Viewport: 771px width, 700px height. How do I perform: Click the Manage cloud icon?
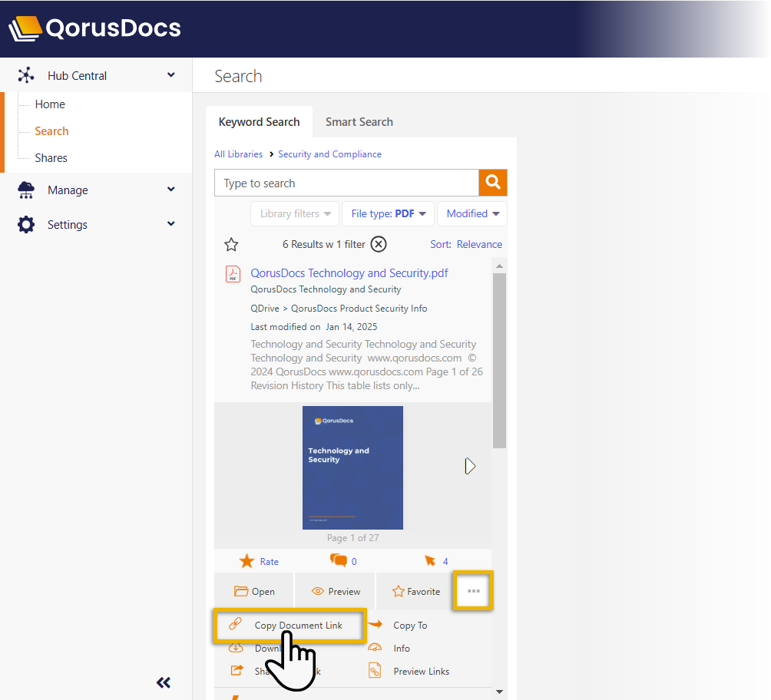[26, 190]
